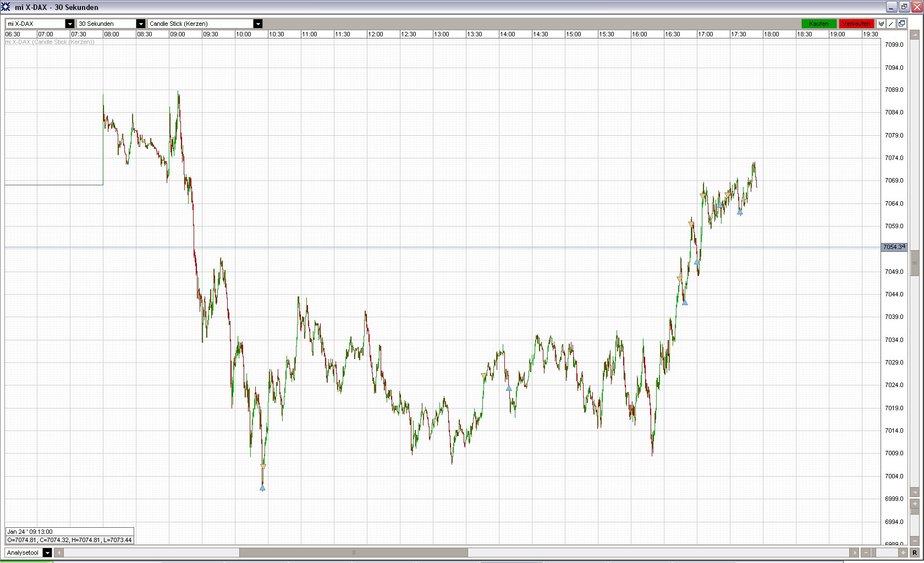
Task: Open the Analysetool dropdown
Action: pyautogui.click(x=47, y=553)
